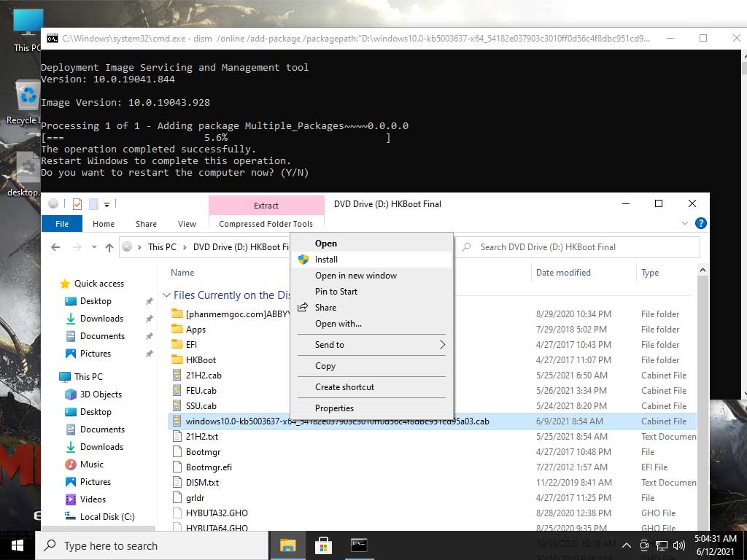
Task: Select the HKBoot folder icon
Action: pyautogui.click(x=177, y=359)
